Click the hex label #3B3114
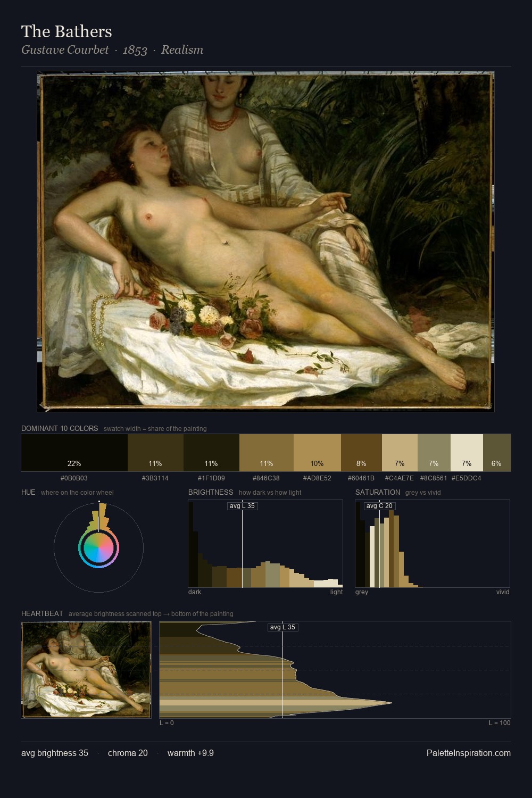This screenshot has height=798, width=532. click(x=155, y=478)
